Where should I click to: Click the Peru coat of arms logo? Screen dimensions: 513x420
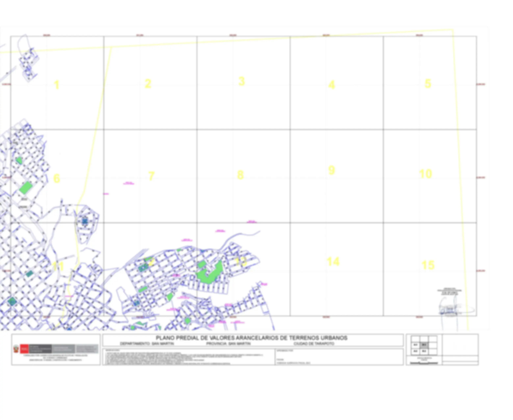click(x=16, y=349)
